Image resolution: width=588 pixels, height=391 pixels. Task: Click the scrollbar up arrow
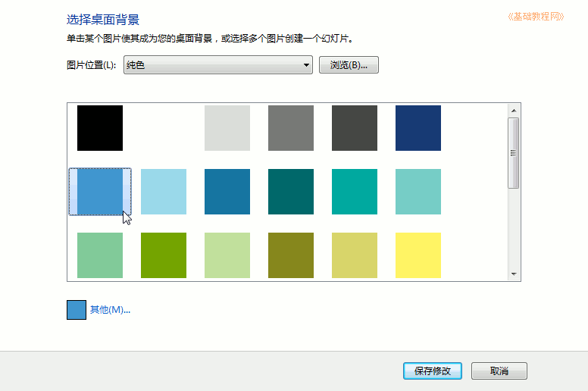514,111
